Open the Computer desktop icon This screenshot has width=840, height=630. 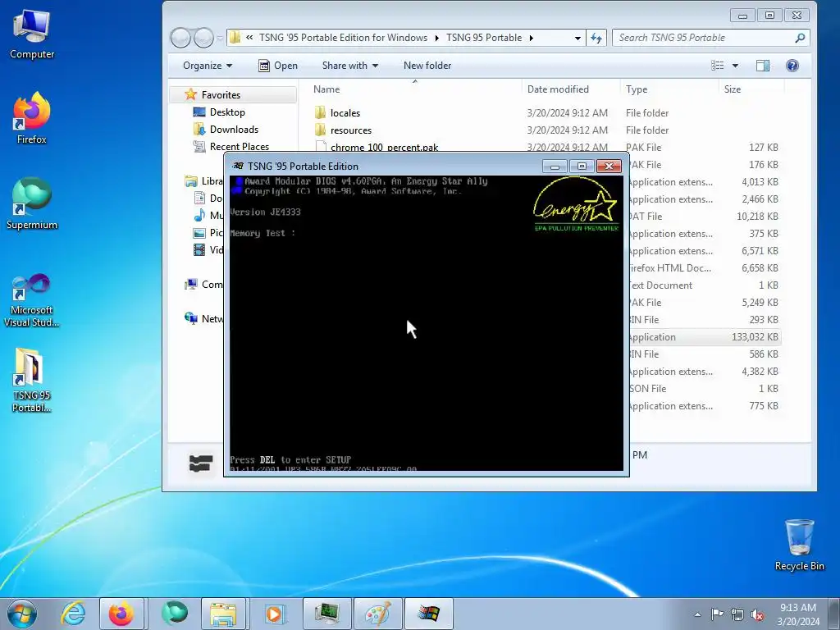[x=32, y=34]
